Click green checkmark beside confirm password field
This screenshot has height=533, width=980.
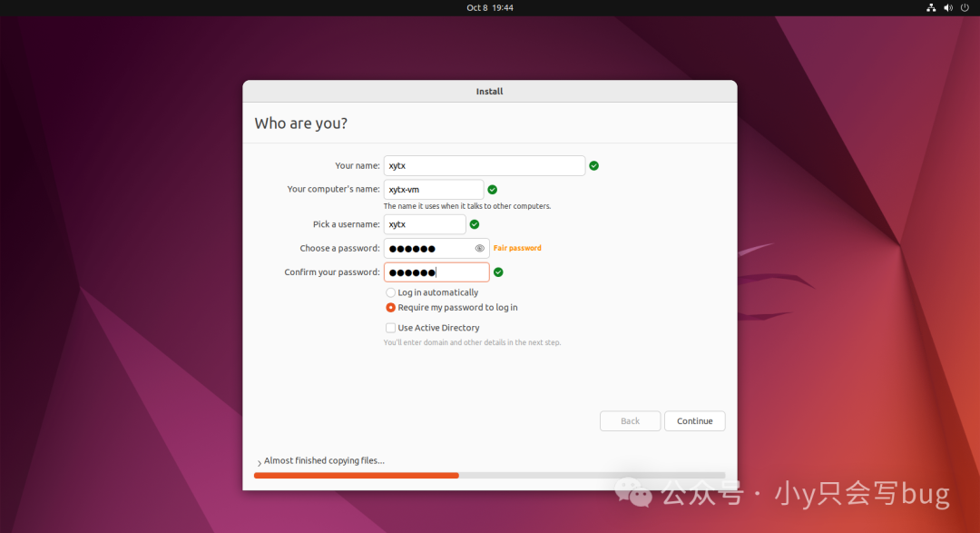498,272
